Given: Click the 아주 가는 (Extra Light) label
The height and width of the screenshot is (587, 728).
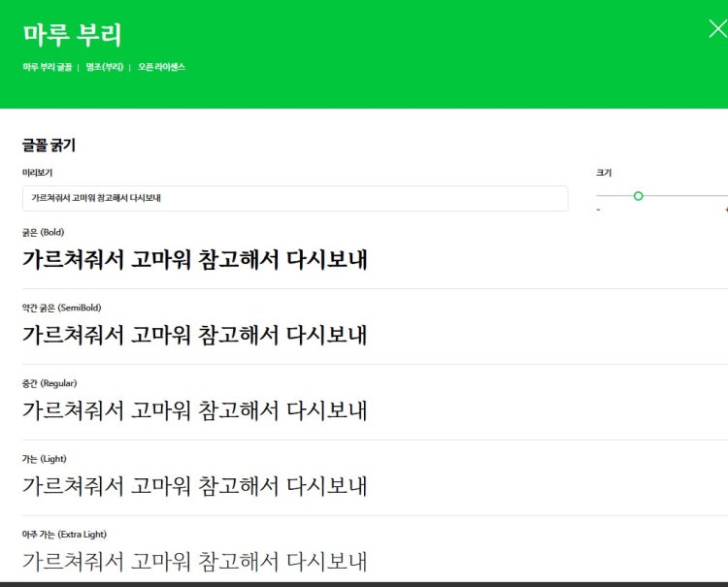Looking at the screenshot, I should 64,535.
